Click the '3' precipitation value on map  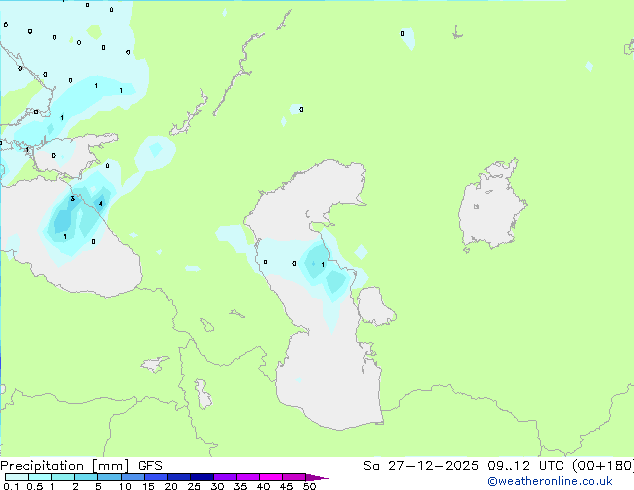pyautogui.click(x=72, y=199)
